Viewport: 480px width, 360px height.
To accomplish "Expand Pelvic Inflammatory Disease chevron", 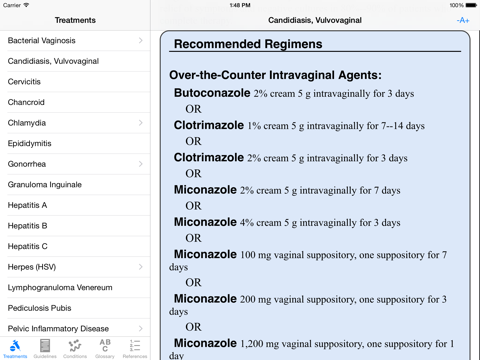I will 141,329.
